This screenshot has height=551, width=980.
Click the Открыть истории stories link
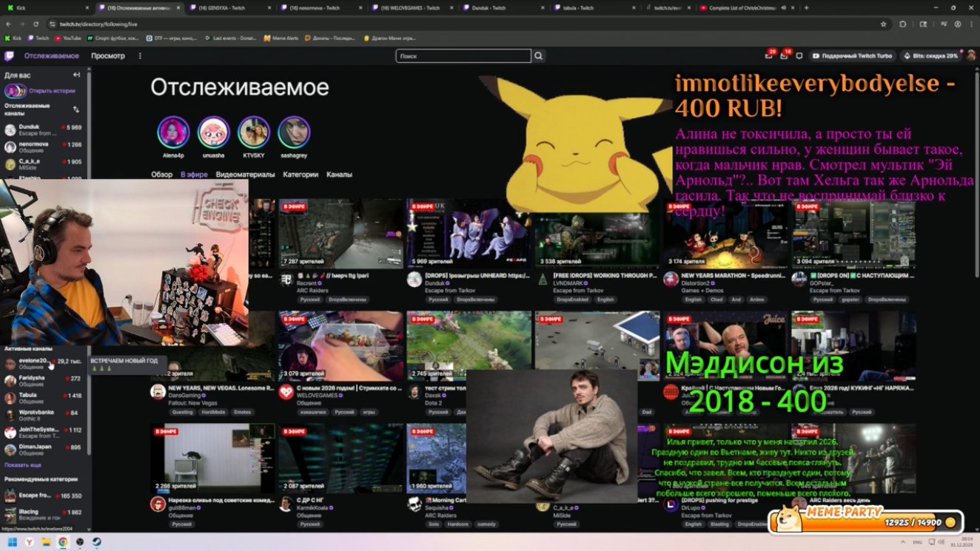52,91
